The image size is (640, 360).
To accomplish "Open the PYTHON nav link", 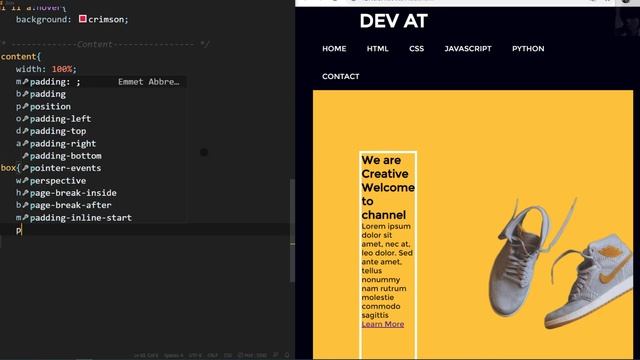I will [x=528, y=49].
